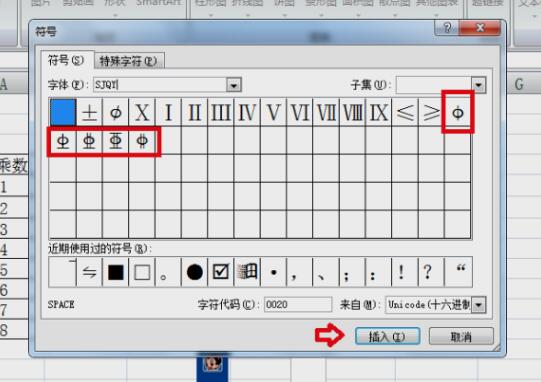Click the character code field 0020
Viewport: 541px width, 382px height.
[x=298, y=305]
